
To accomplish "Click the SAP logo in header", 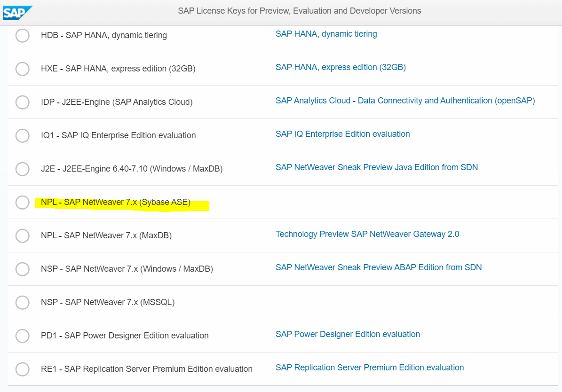I will pyautogui.click(x=17, y=13).
